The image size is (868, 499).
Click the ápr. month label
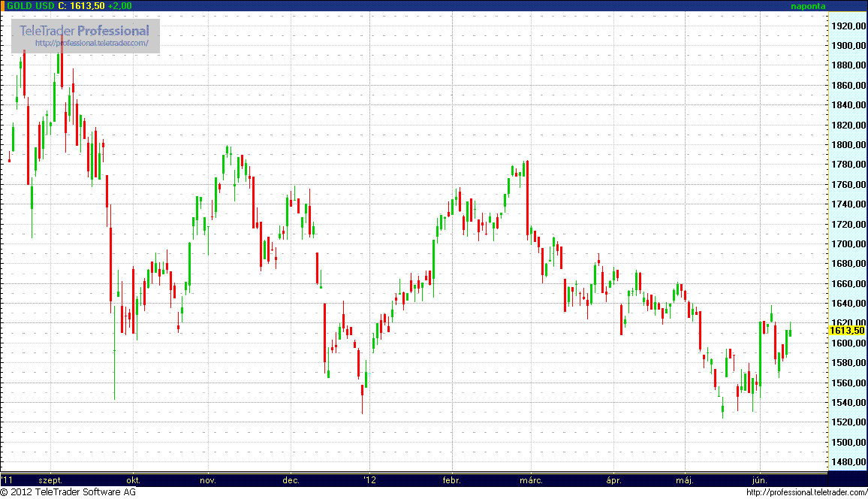[x=614, y=481]
